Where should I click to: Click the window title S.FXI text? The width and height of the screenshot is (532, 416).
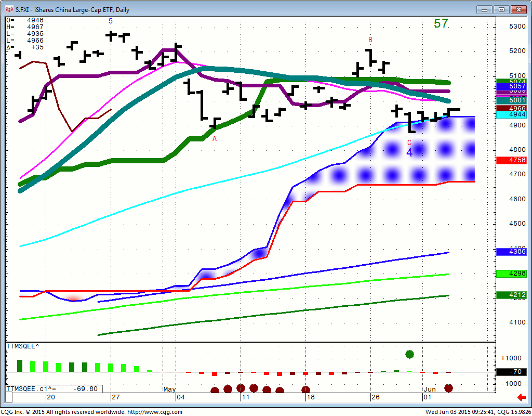(22, 10)
